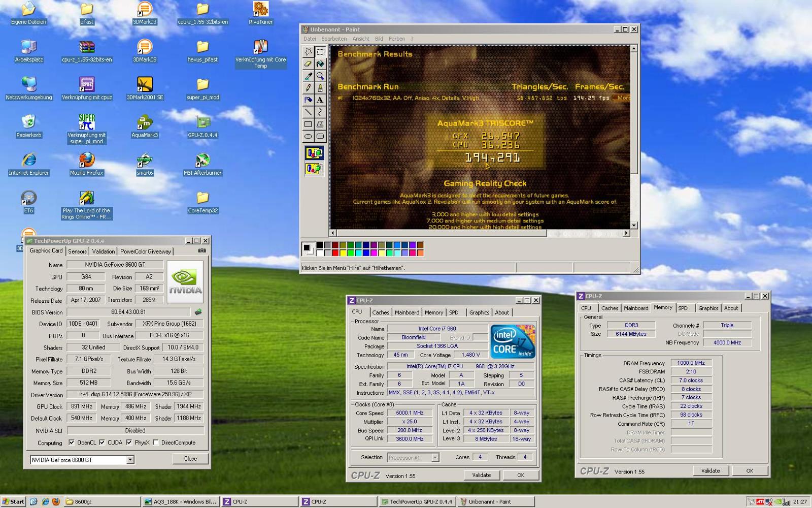Open the Bild menu in Paint

point(379,39)
